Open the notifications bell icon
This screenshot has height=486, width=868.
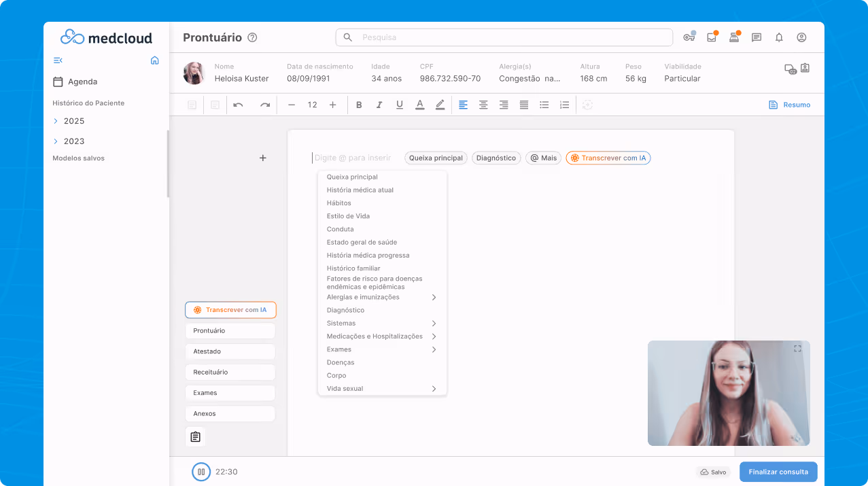779,37
